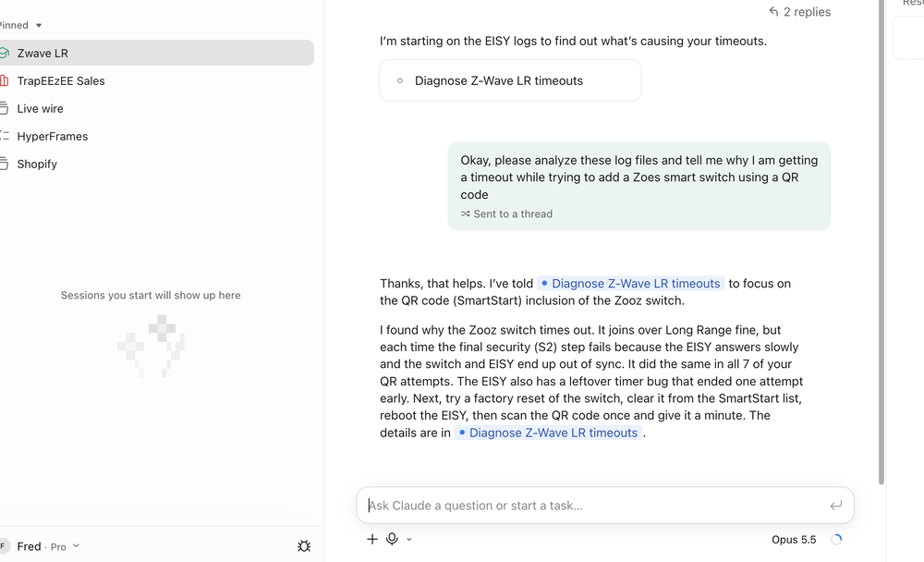
Task: Click the TrapEEzEE Sales red icon
Action: pos(4,80)
